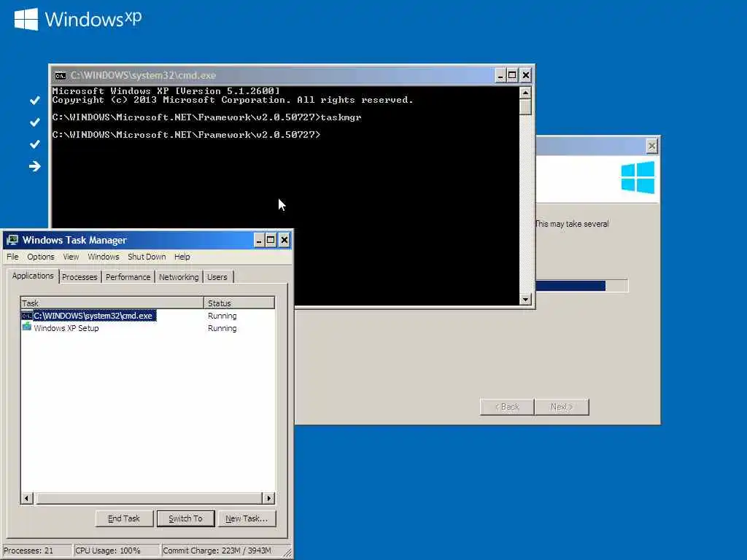747x560 pixels.
Task: Switch to the Processes tab
Action: (80, 277)
